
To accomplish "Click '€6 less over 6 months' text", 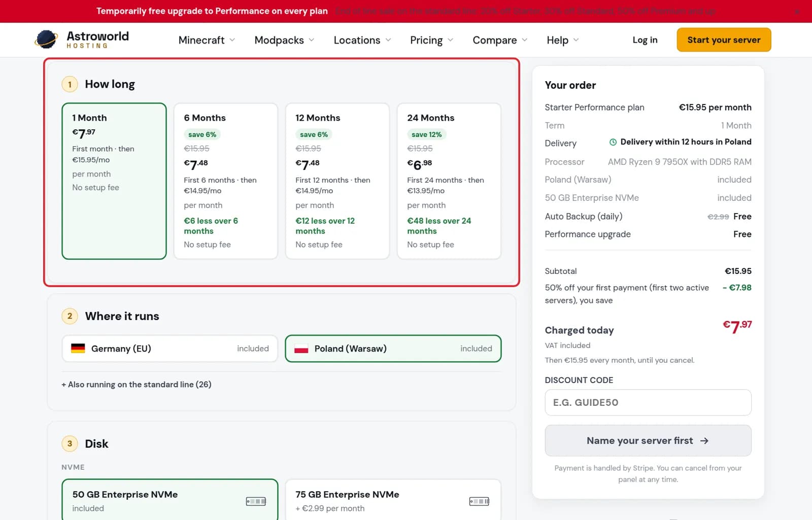I will (211, 226).
